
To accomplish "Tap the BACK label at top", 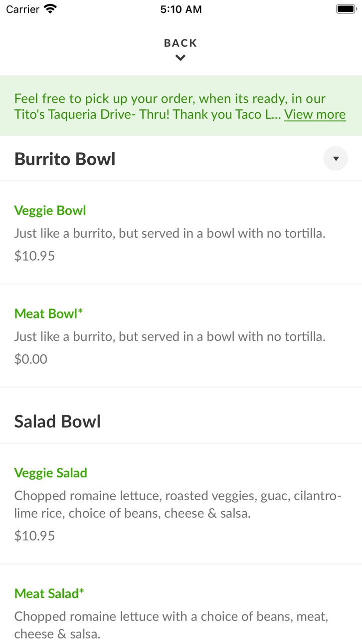I will click(181, 43).
